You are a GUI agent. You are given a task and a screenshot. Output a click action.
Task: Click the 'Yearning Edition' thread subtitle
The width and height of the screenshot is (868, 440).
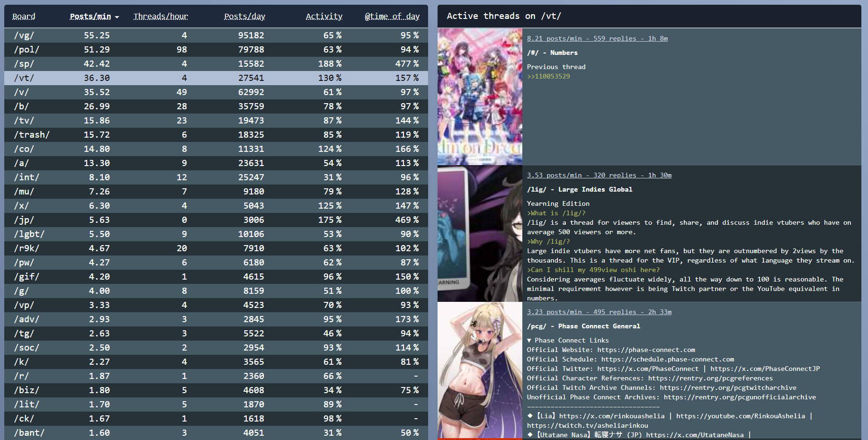[558, 203]
